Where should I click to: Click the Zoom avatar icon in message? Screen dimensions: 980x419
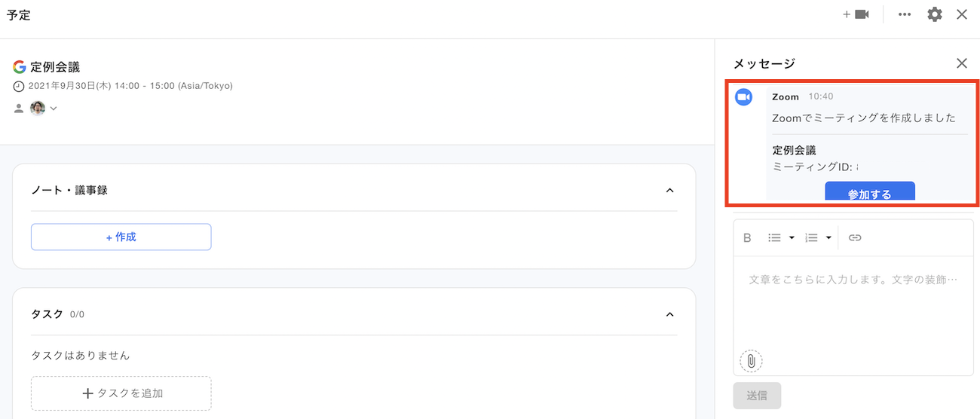[x=744, y=97]
